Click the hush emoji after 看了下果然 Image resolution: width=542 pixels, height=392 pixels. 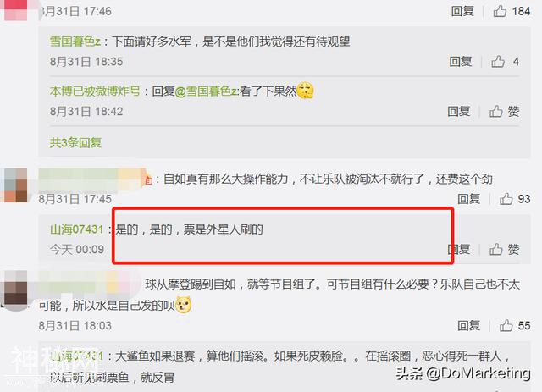305,91
